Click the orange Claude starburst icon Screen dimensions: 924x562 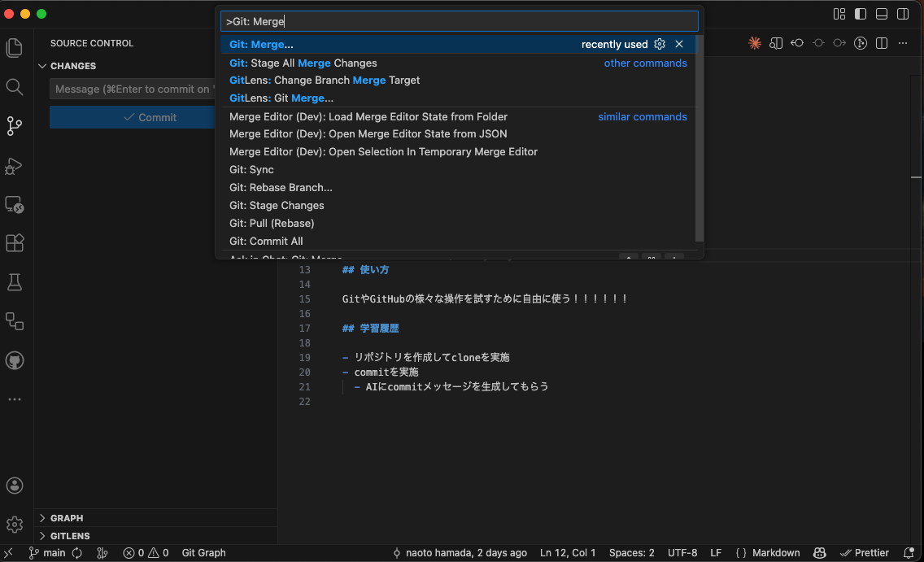click(x=754, y=43)
